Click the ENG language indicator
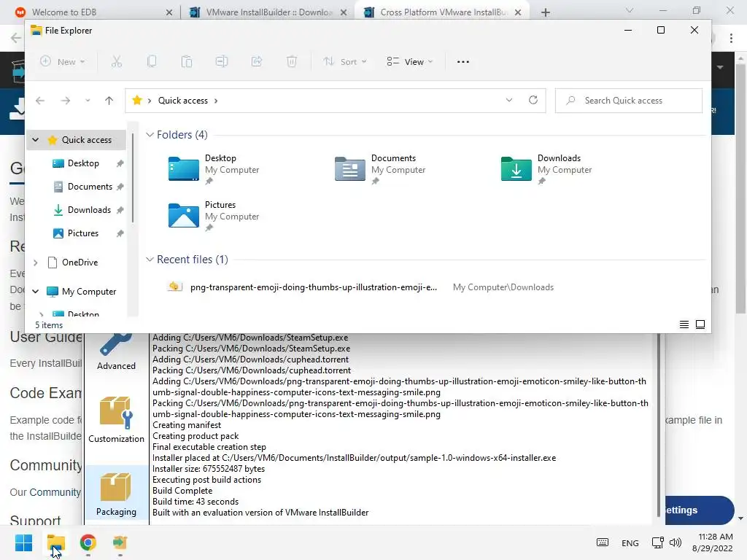This screenshot has width=747, height=560. point(630,542)
